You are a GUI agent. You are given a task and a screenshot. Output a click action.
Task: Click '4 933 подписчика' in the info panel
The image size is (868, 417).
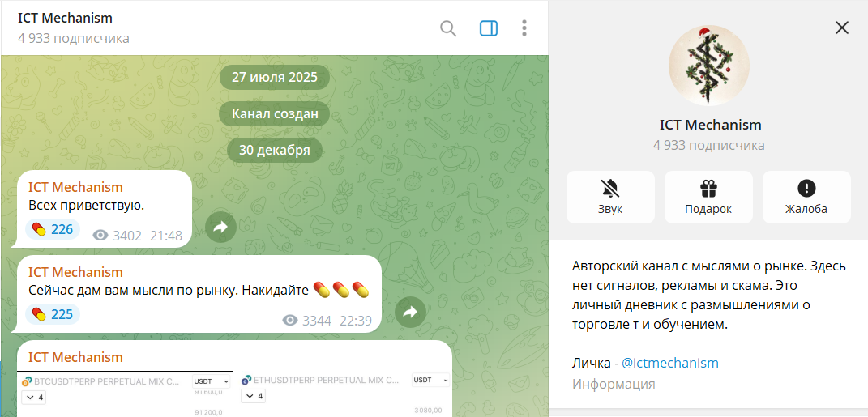(x=708, y=146)
